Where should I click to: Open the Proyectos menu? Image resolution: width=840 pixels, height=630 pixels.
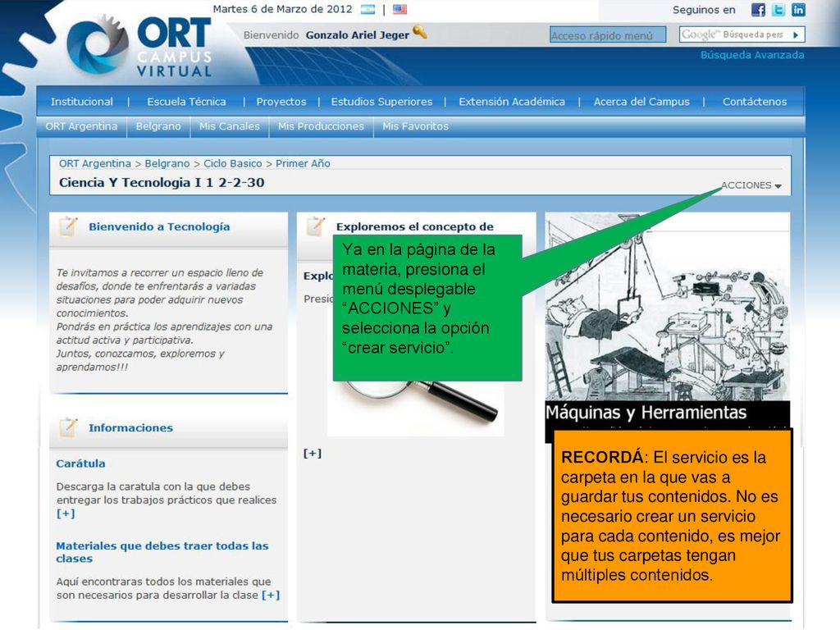[281, 101]
